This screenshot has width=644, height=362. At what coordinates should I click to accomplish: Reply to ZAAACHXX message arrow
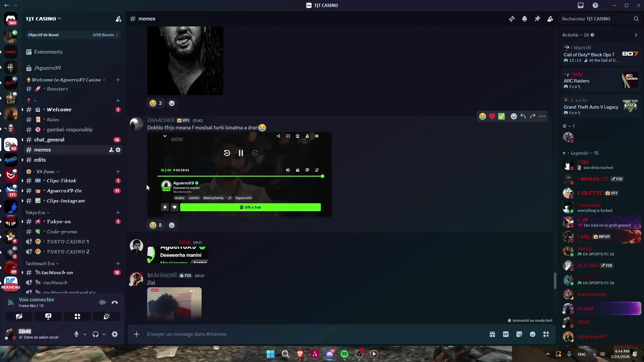pos(523,116)
